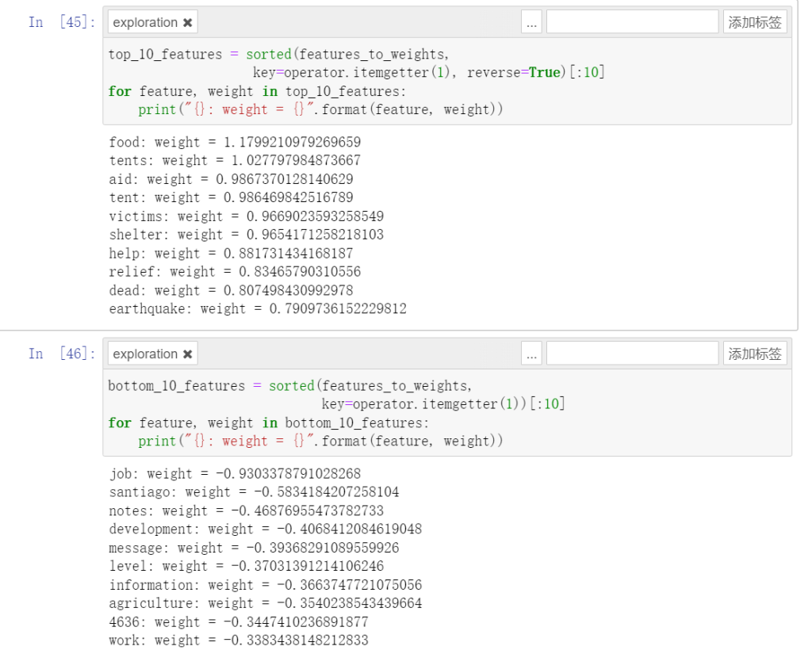Open the ellipsis tag editor in cell 46
This screenshot has height=650, width=812.
pos(531,354)
